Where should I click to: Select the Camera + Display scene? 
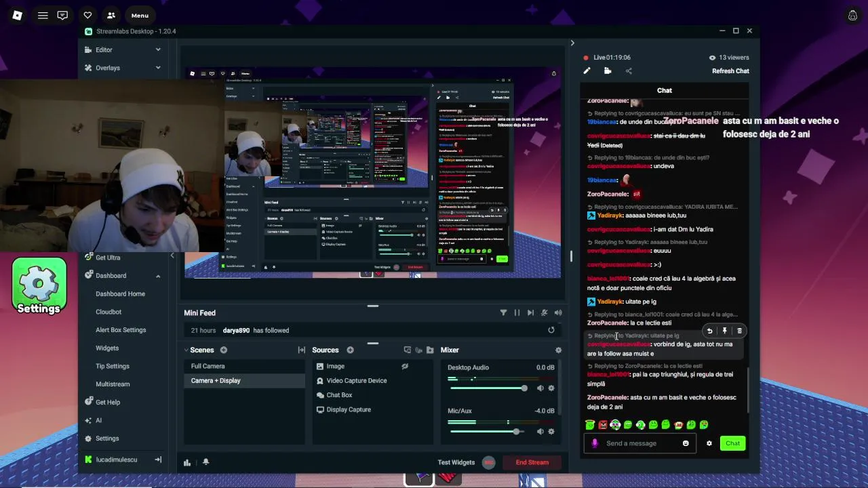[x=245, y=380]
